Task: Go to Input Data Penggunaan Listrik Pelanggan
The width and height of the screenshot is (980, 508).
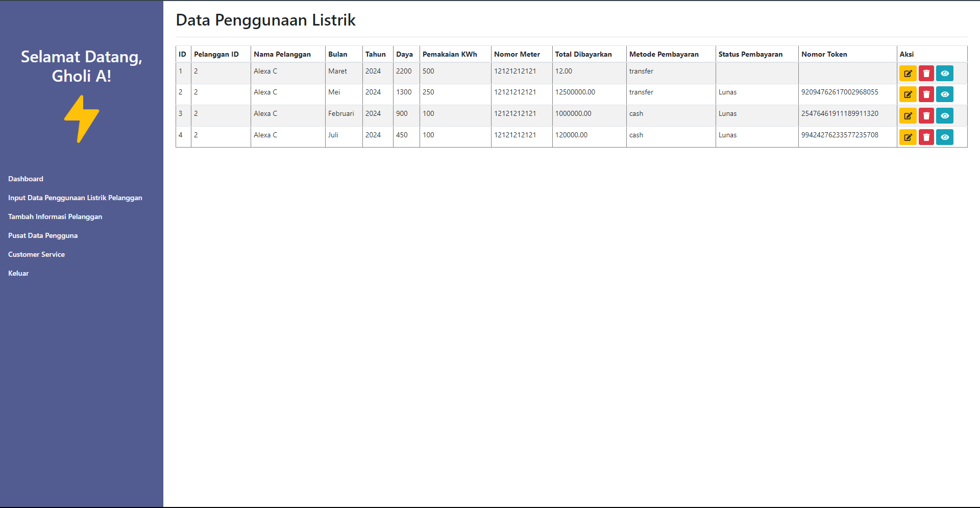Action: [75, 198]
